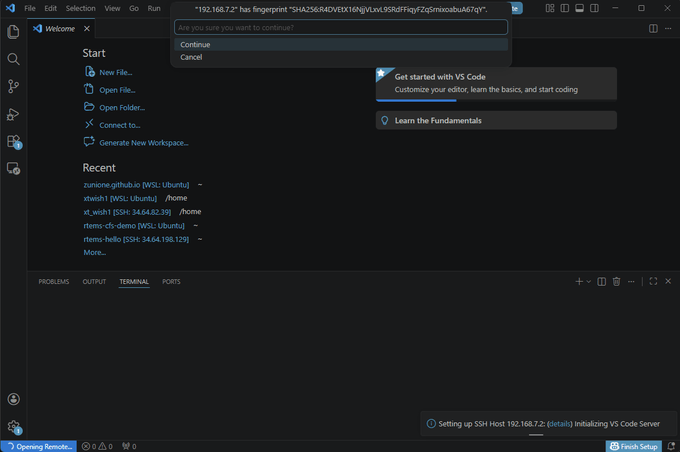Open the terminal launch profile dropdown

coord(588,282)
